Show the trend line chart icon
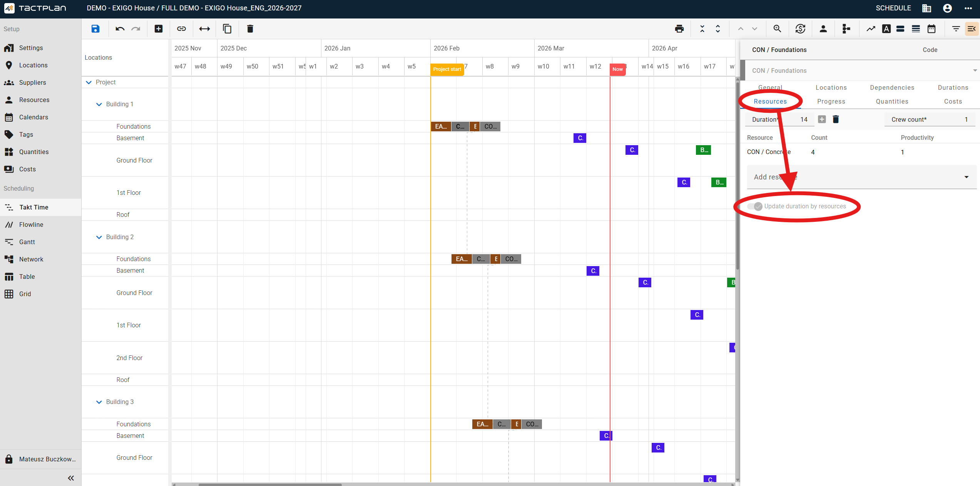This screenshot has height=486, width=980. [x=871, y=28]
